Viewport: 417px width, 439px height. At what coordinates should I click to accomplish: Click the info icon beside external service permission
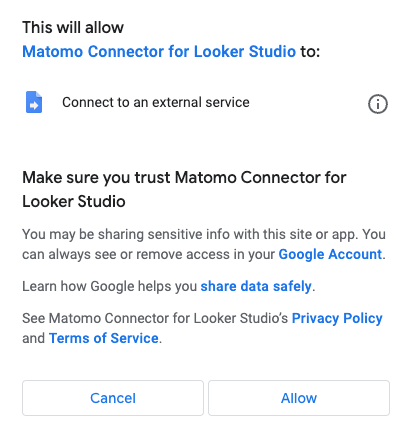[378, 104]
